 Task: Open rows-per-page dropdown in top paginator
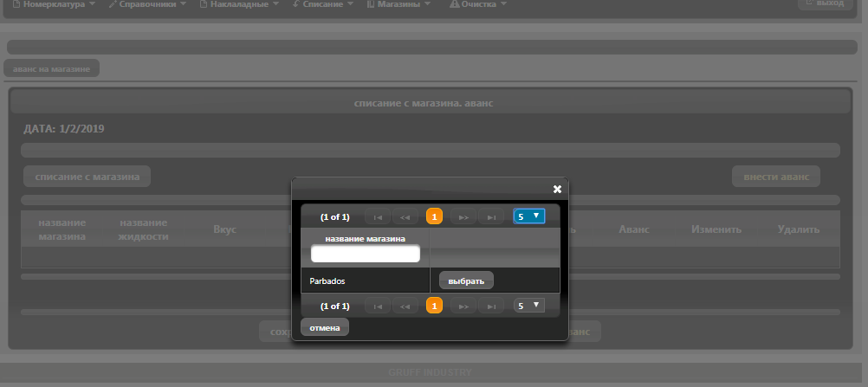click(x=529, y=216)
